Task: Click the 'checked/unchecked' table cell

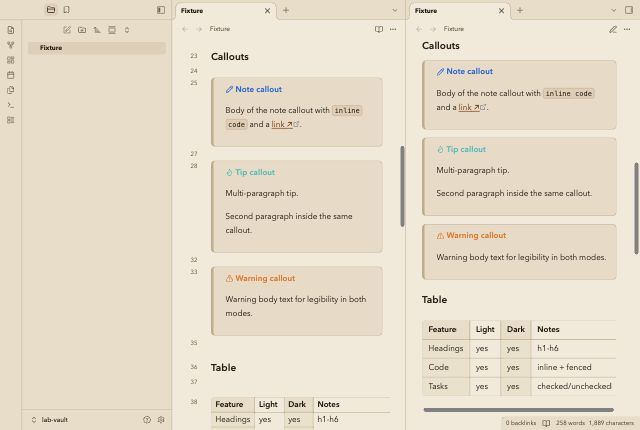Action: point(573,386)
